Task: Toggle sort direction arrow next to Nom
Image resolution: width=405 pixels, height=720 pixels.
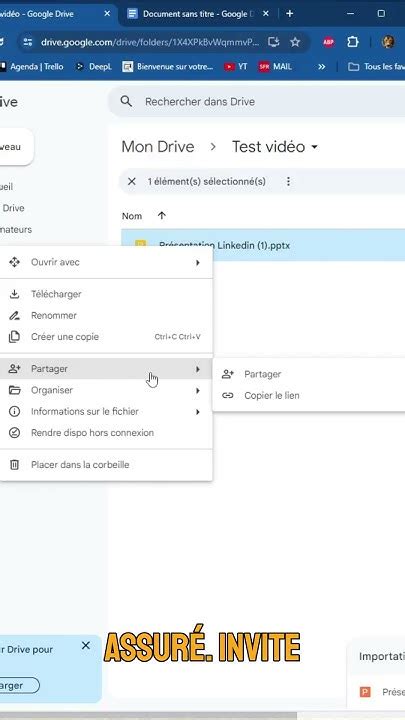Action: tap(162, 216)
